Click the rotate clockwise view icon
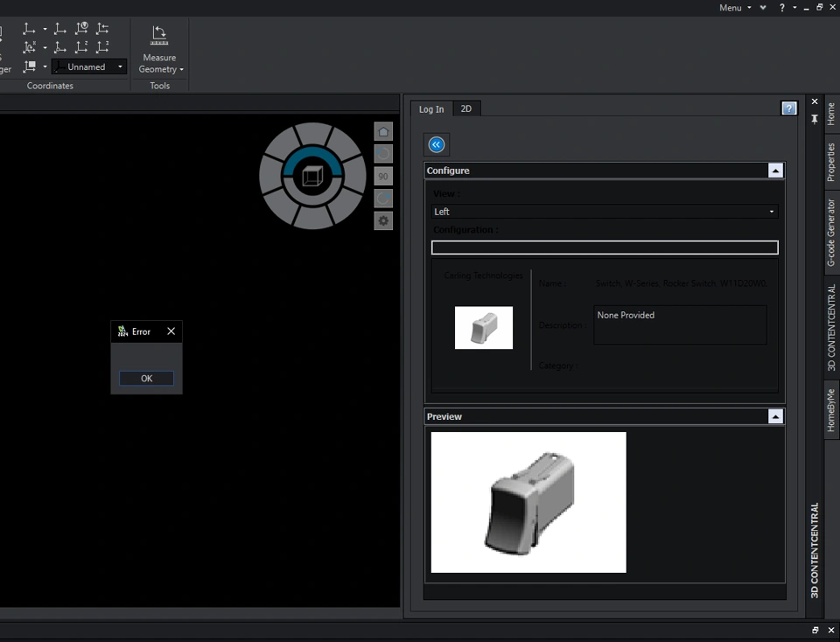The height and width of the screenshot is (642, 840). 383,199
